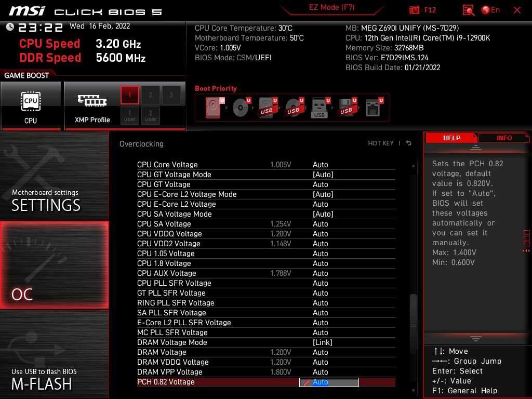Screen dimensions: 532x399
Task: Select the USB key boot device icon
Action: click(320, 108)
